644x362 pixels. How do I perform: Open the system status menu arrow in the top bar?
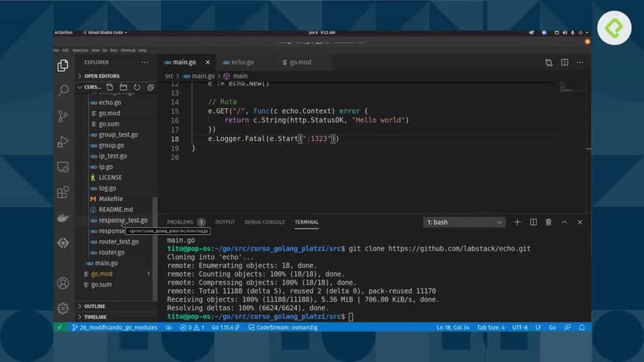[x=587, y=33]
